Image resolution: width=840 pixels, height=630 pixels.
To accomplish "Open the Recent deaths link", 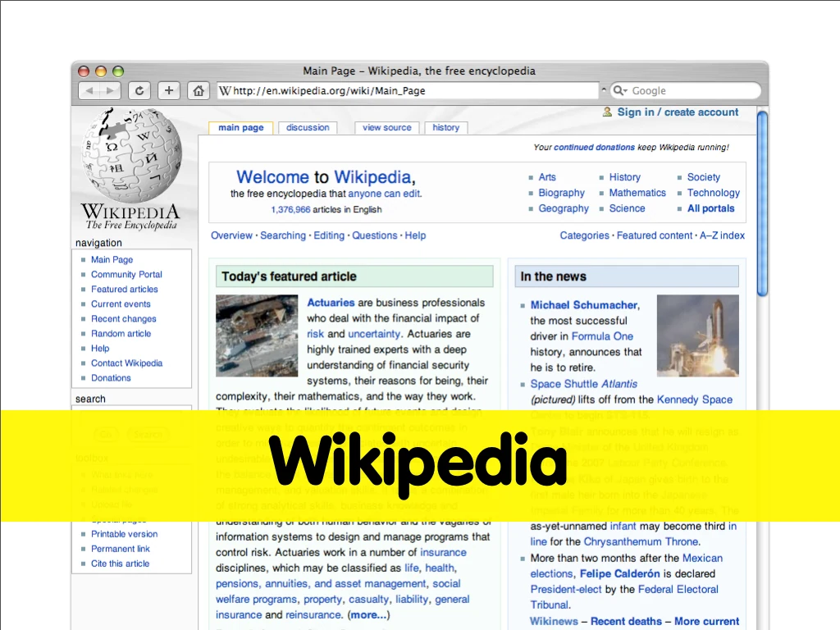I will [x=626, y=621].
